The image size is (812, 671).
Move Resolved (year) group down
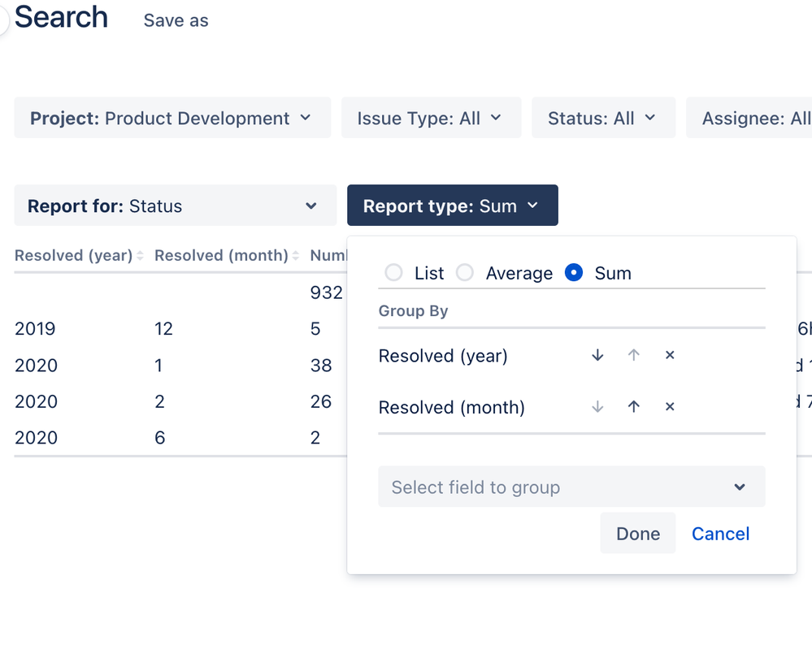597,356
